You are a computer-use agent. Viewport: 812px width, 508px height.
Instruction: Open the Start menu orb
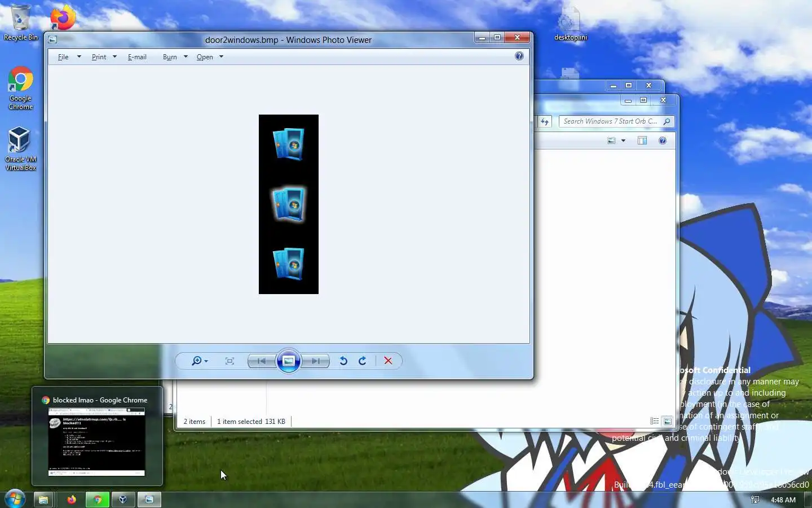tap(14, 499)
